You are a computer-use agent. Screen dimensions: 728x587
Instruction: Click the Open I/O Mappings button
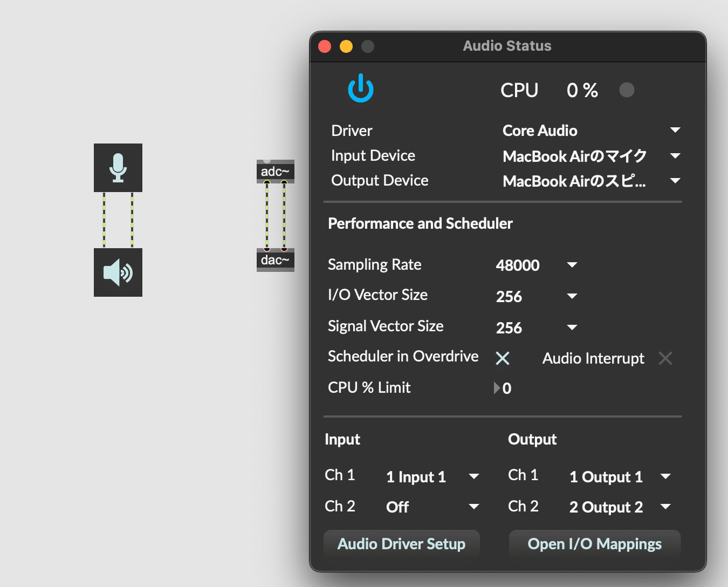594,544
